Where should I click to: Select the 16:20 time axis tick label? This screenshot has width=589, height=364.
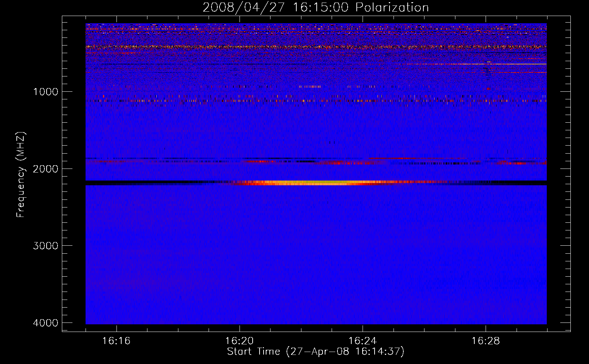coord(240,341)
